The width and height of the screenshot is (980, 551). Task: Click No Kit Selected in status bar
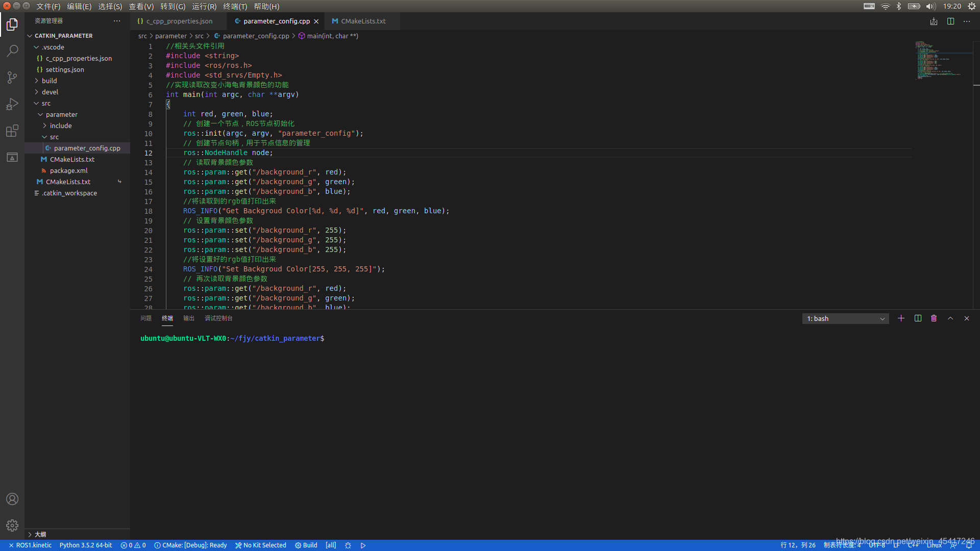pyautogui.click(x=261, y=545)
